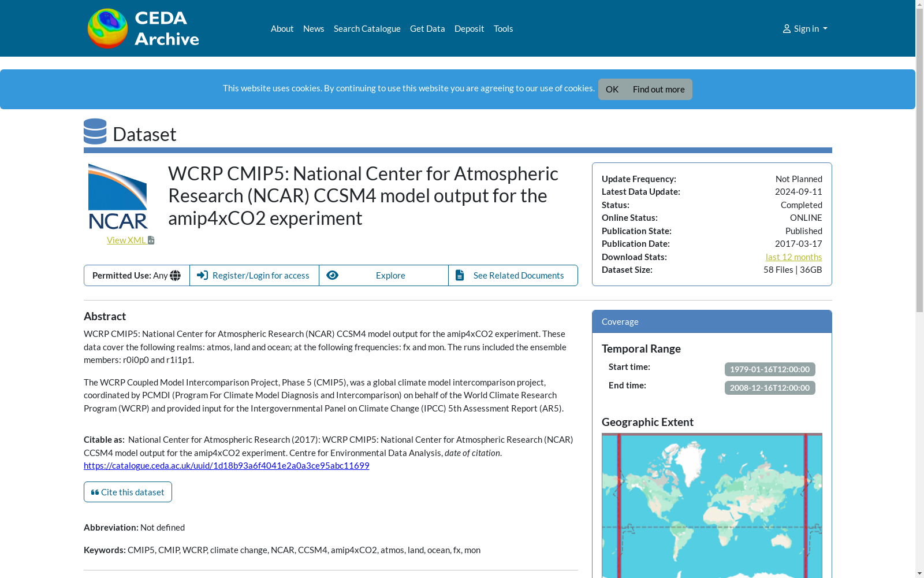The image size is (924, 578).
Task: Click Register/Login for access
Action: (254, 275)
